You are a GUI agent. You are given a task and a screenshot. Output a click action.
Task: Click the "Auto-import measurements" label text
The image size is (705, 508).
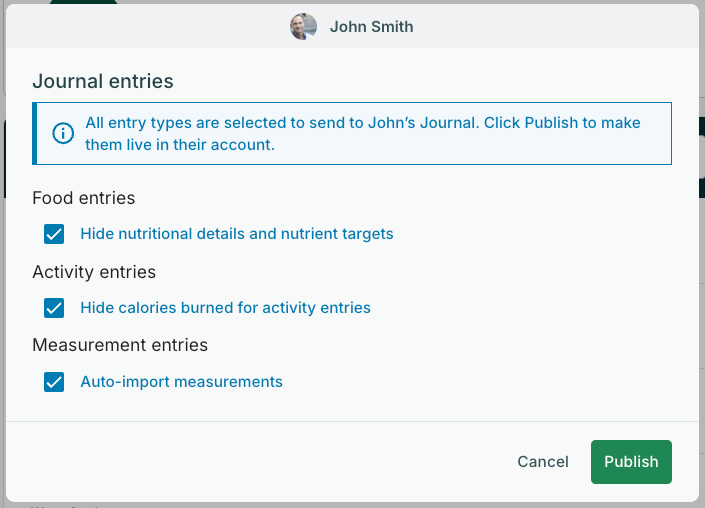[181, 382]
